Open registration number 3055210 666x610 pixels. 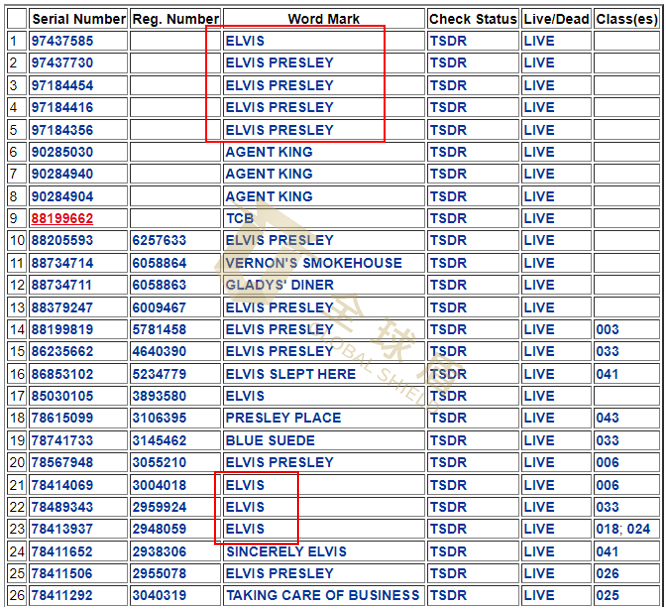(x=159, y=462)
